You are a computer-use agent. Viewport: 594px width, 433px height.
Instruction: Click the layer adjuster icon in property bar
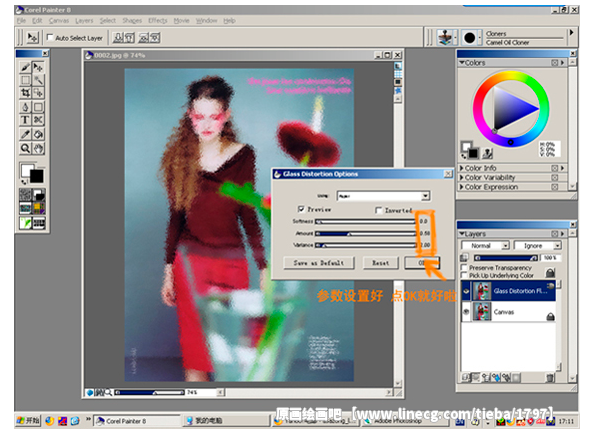[x=32, y=38]
